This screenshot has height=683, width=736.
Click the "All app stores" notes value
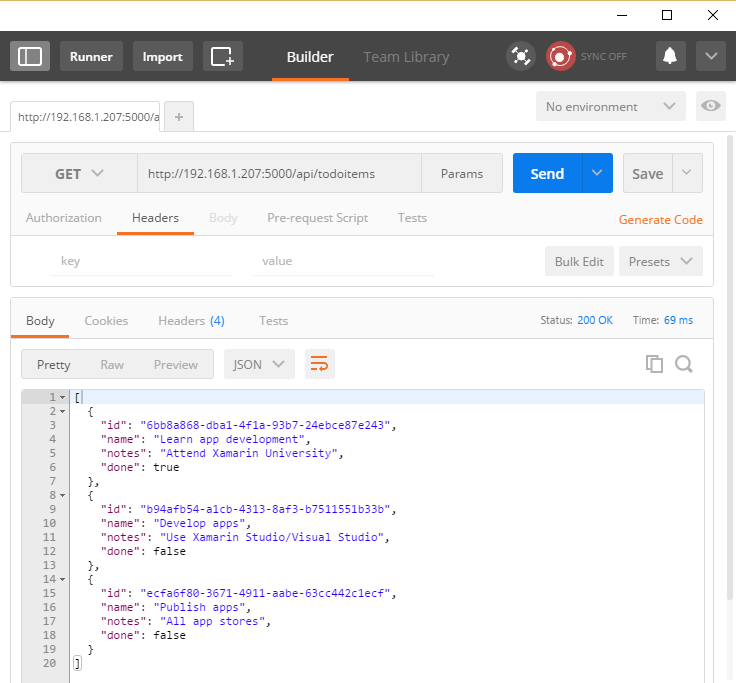pos(212,622)
